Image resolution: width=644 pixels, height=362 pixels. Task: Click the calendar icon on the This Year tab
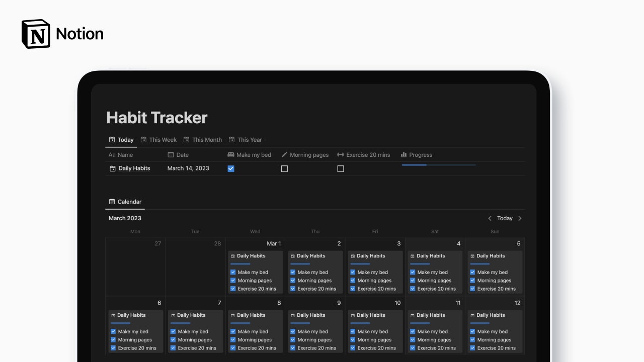click(x=231, y=140)
